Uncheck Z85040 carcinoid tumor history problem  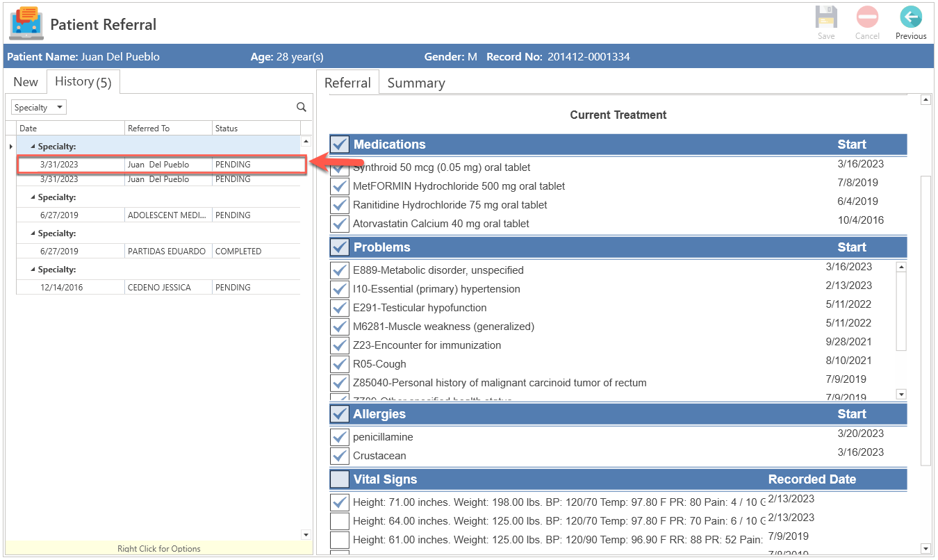[x=340, y=383]
